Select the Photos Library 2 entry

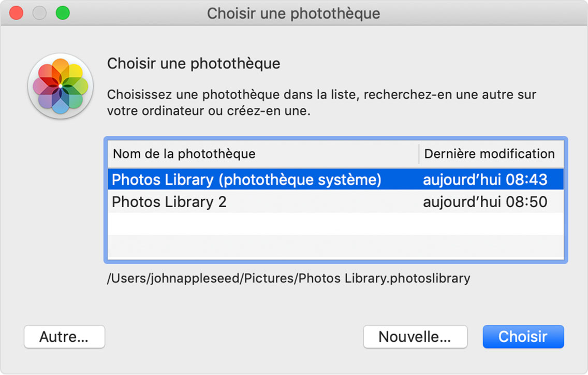pyautogui.click(x=169, y=202)
